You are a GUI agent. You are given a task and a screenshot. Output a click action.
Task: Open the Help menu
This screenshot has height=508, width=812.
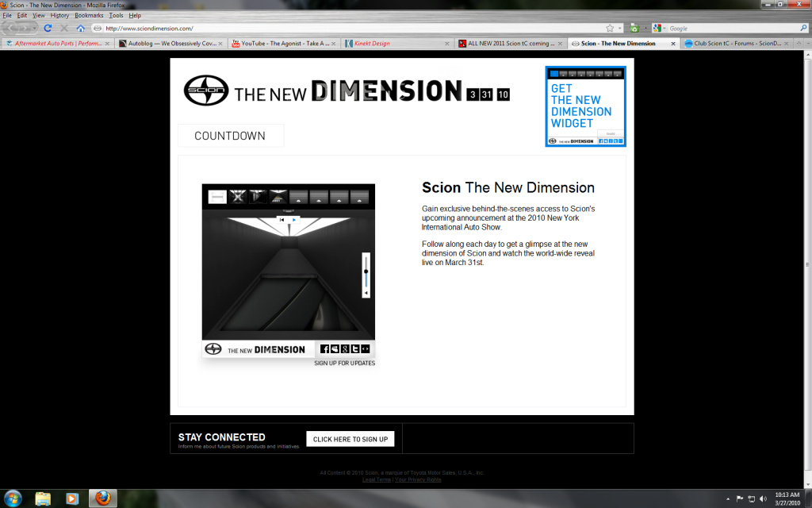[135, 16]
